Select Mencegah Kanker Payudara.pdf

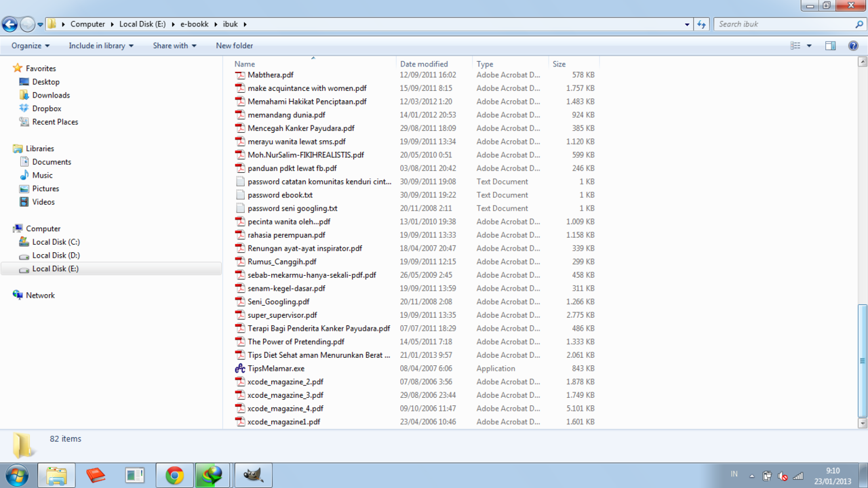(301, 129)
